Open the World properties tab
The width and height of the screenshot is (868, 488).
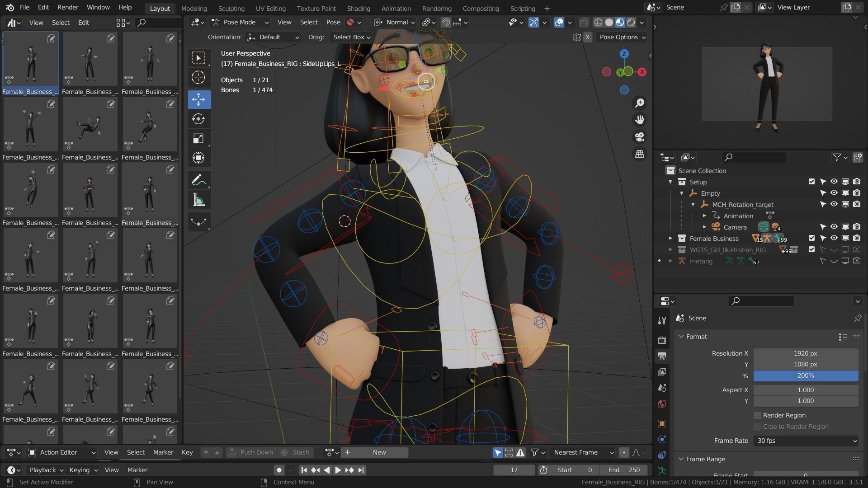[662, 404]
